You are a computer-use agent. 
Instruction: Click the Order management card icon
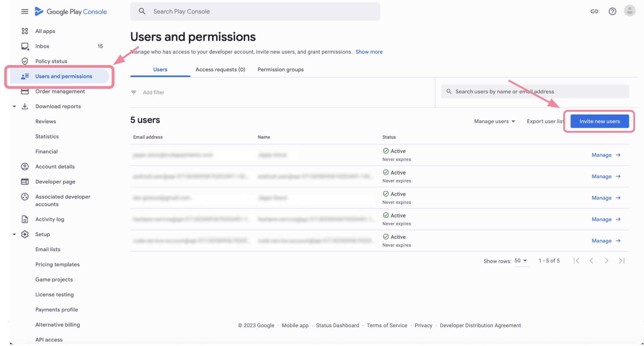tap(25, 92)
